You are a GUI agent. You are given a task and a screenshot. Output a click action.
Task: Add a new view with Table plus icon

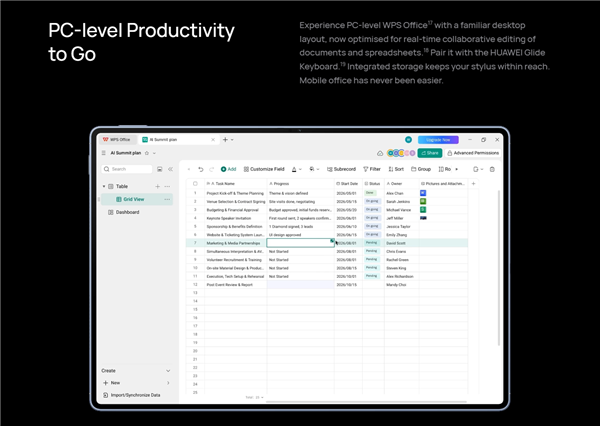tap(157, 186)
